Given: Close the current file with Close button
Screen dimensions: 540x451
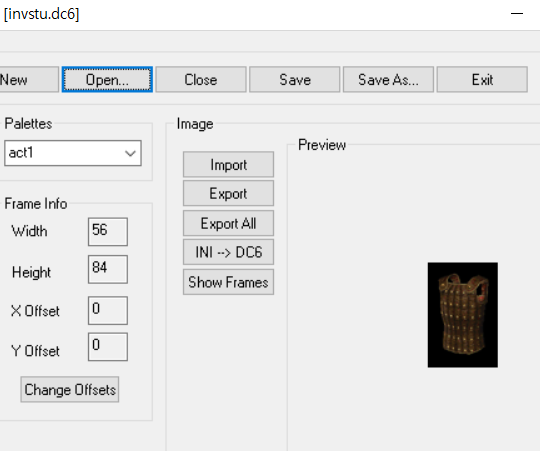Looking at the screenshot, I should click(201, 80).
